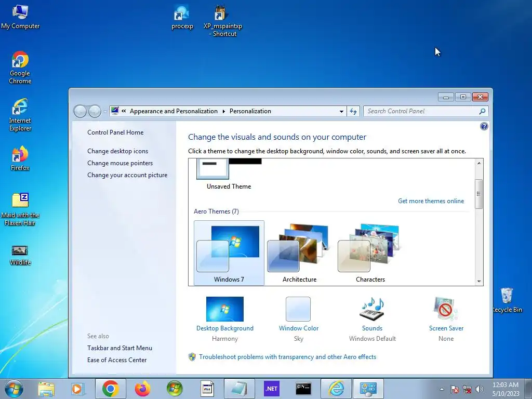Viewport: 532px width, 399px height.
Task: Switch to Control Panel taskbar button
Action: tap(368, 389)
